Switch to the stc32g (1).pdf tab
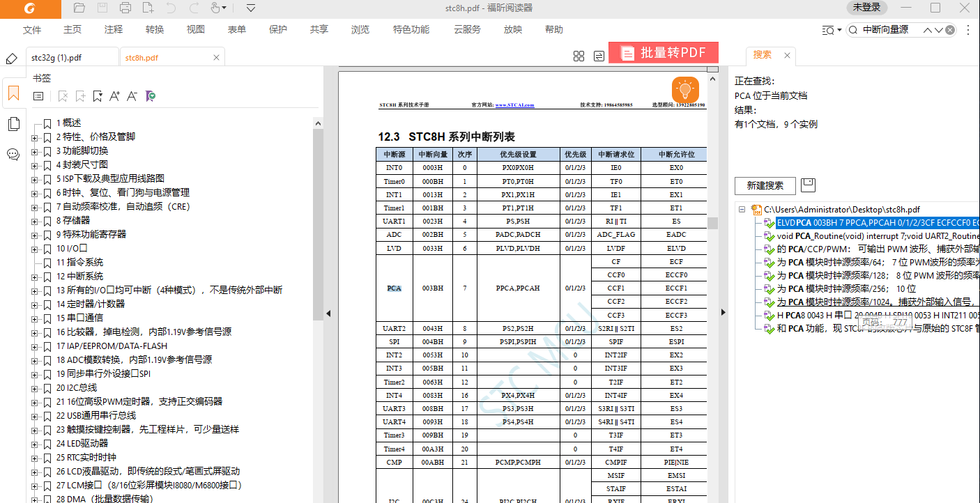The height and width of the screenshot is (503, 980). [72, 58]
